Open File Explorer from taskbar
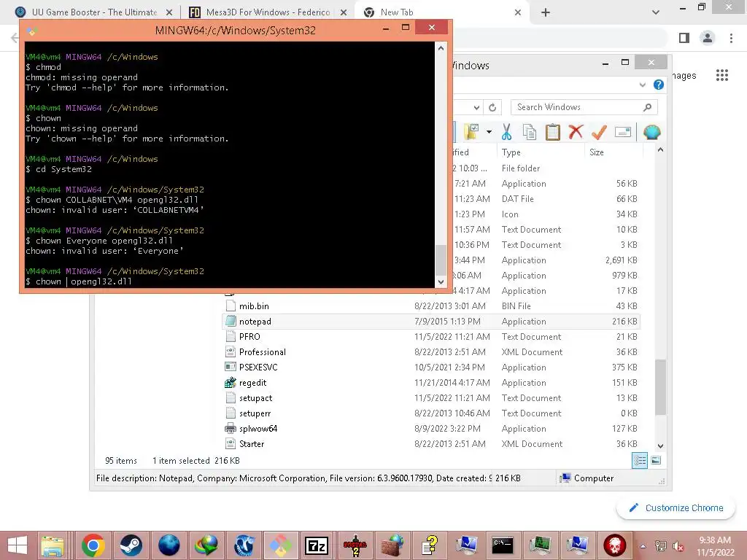Screen dimensions: 747x560 pos(53,545)
